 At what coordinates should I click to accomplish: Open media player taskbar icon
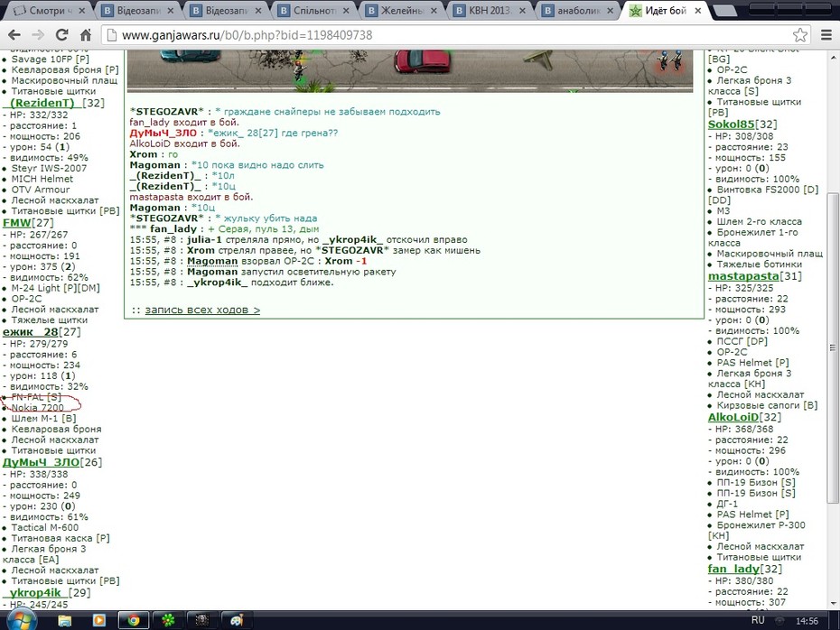point(99,620)
